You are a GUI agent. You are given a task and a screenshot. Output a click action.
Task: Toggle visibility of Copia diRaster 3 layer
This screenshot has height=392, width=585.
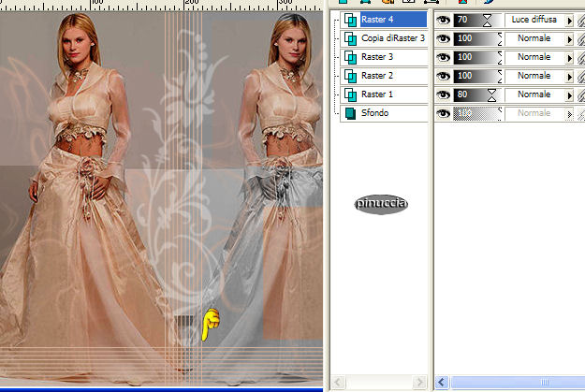tap(444, 38)
